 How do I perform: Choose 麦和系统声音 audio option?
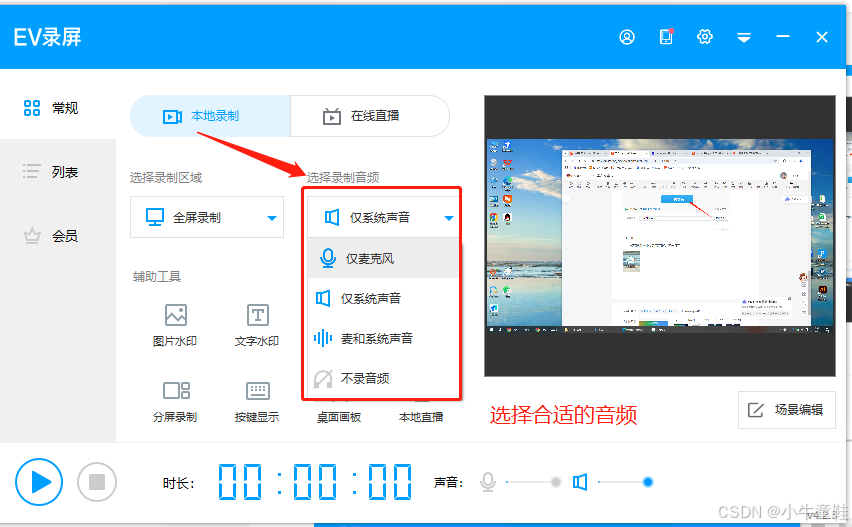383,338
